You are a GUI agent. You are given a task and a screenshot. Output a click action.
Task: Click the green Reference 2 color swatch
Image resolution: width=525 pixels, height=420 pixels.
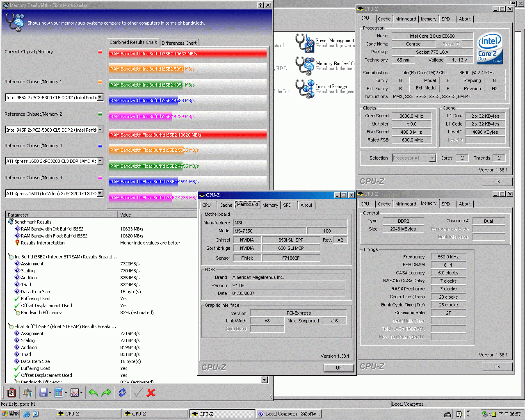coord(100,114)
